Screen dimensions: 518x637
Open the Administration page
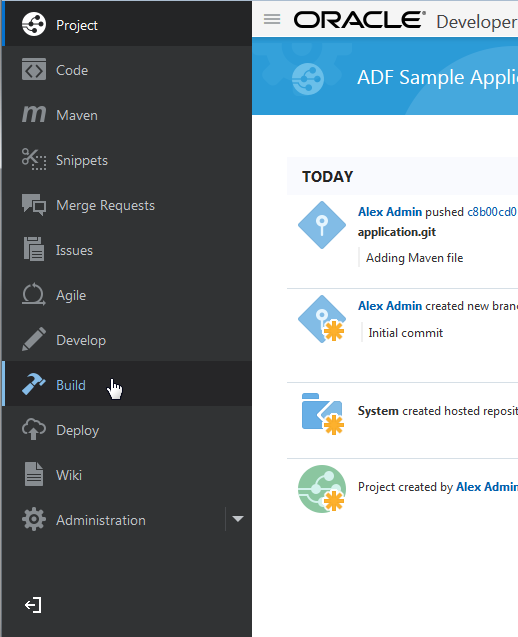(113, 520)
